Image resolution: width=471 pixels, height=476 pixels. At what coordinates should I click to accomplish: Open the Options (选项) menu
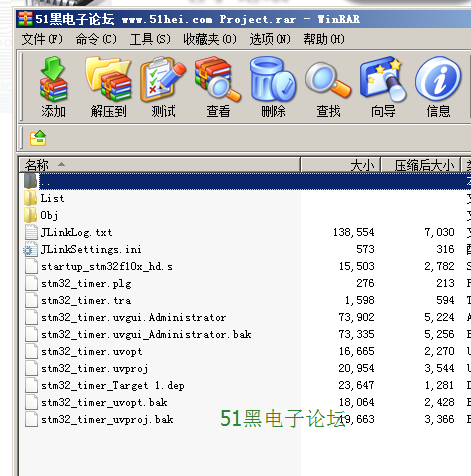[x=270, y=39]
